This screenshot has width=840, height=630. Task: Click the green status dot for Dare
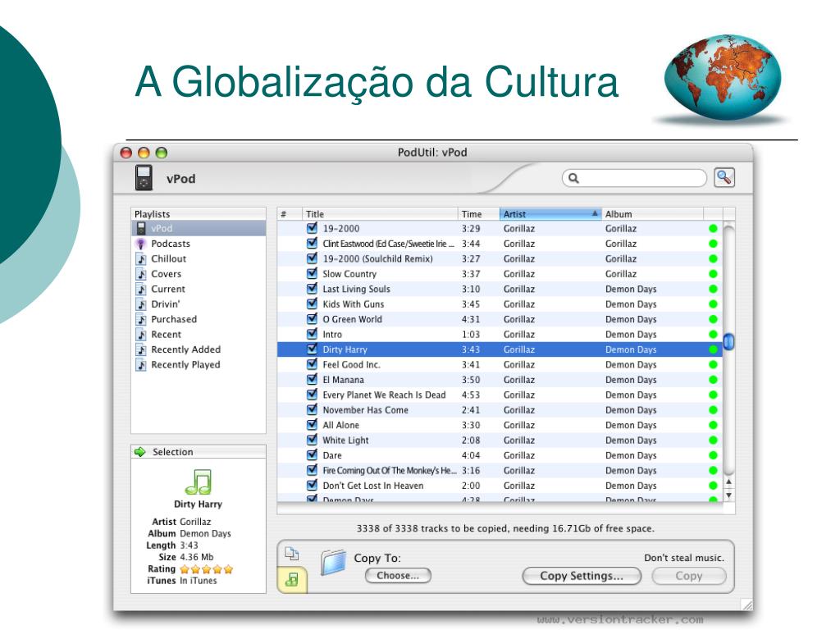pos(713,455)
